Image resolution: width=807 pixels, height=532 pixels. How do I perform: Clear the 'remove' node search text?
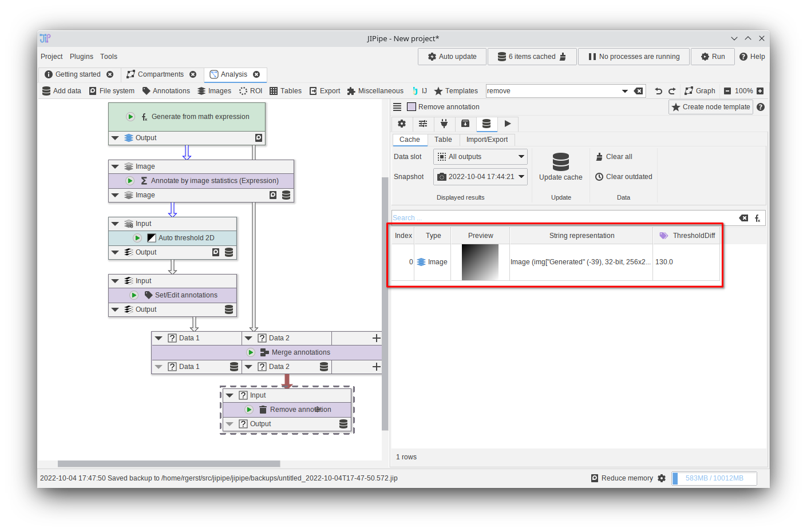(x=639, y=91)
